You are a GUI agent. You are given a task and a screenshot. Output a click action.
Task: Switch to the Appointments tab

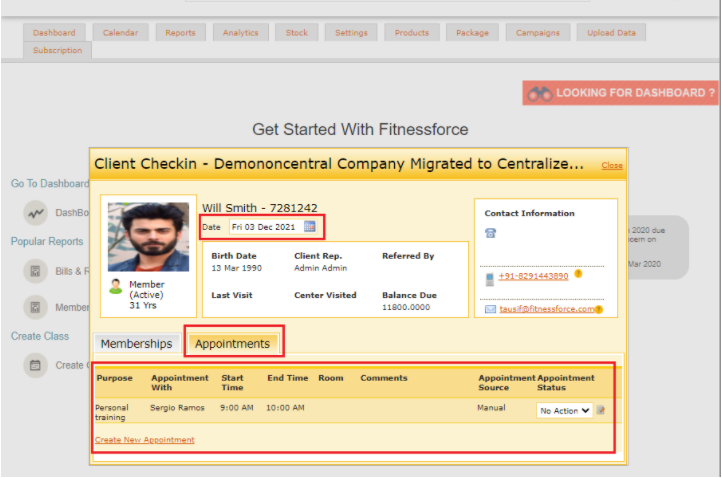tap(233, 344)
